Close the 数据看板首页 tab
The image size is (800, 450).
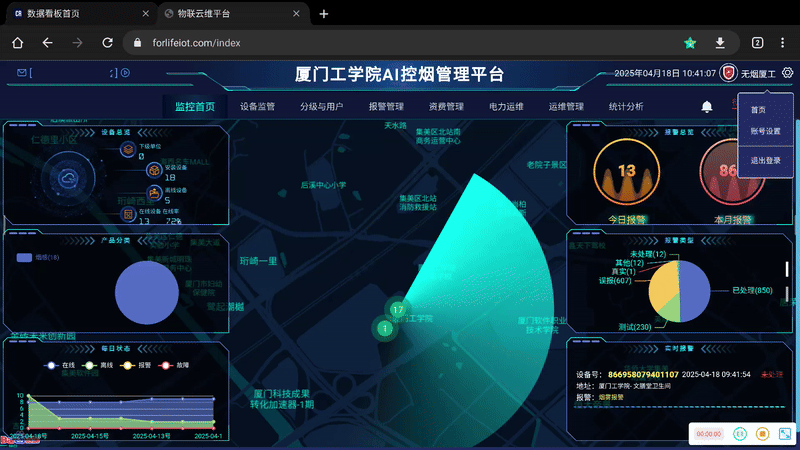[x=145, y=14]
